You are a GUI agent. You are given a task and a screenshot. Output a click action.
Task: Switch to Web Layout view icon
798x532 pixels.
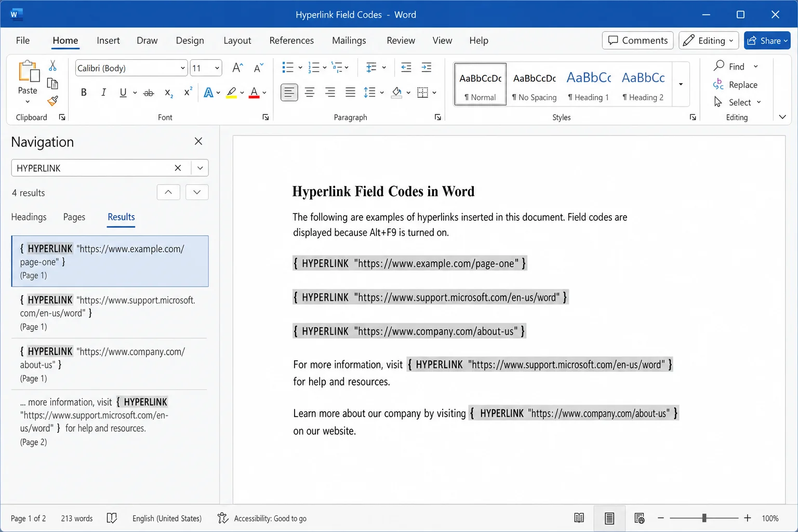pos(640,518)
